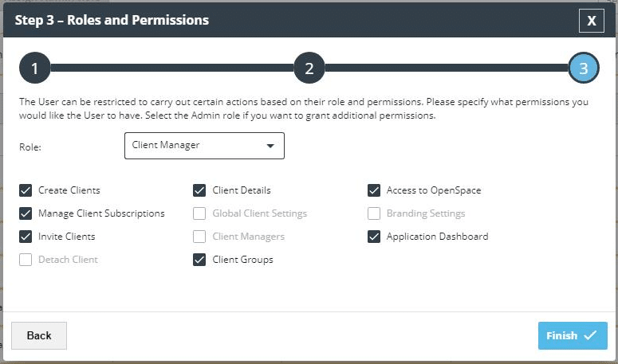Close the dialog with X button
This screenshot has width=618, height=364.
click(592, 21)
